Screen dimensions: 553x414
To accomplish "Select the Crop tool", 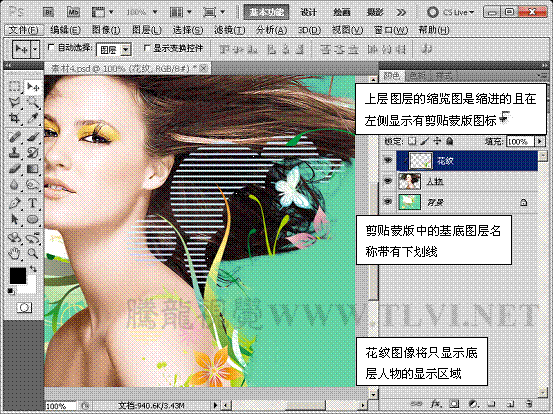I will (14, 118).
